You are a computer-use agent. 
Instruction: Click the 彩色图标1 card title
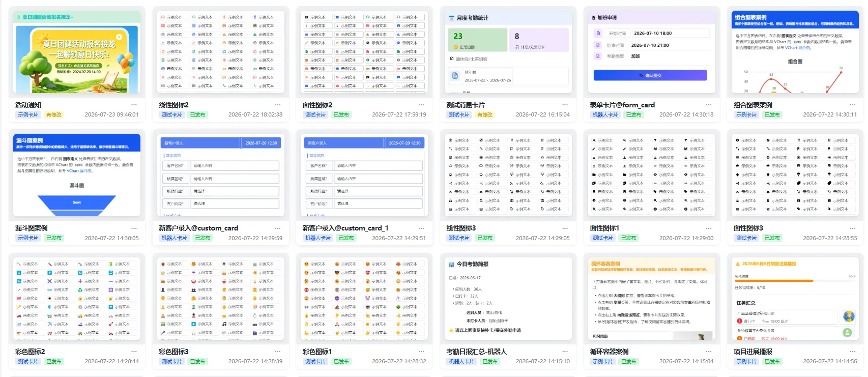pyautogui.click(x=317, y=352)
